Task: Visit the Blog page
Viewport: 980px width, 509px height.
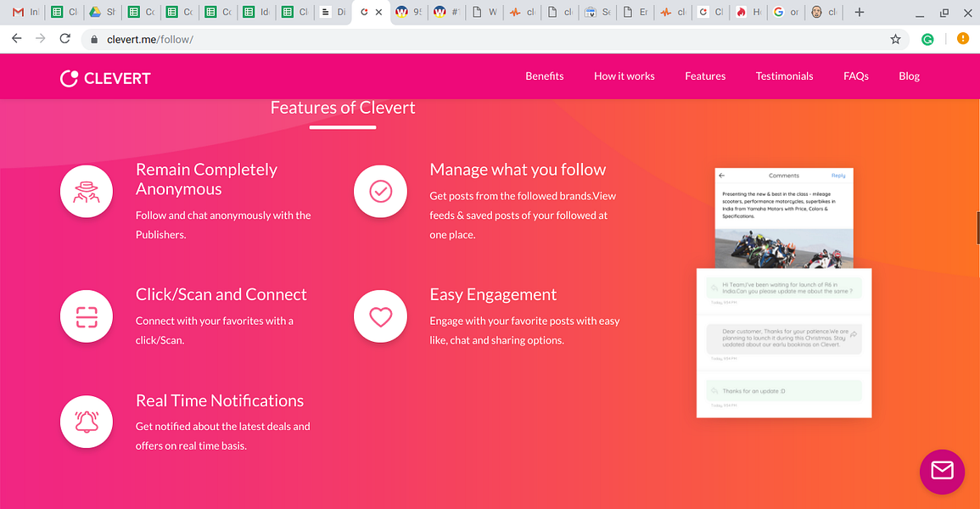Action: pos(909,76)
